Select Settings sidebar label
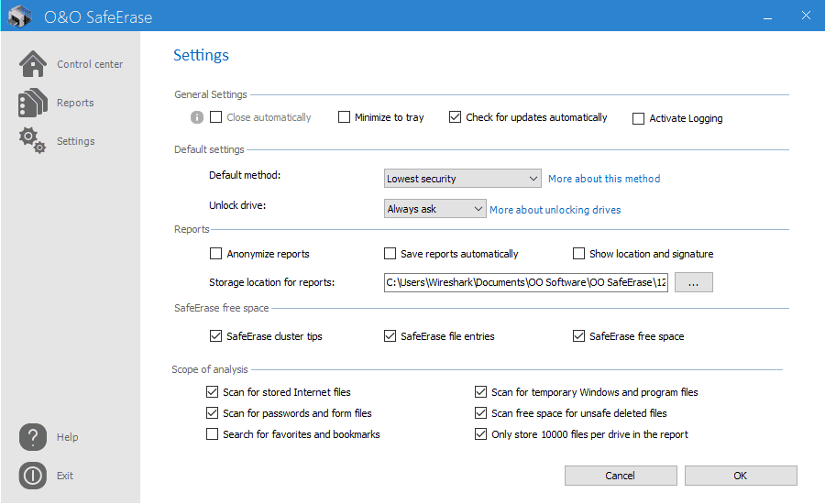The image size is (825, 504). pos(76,141)
